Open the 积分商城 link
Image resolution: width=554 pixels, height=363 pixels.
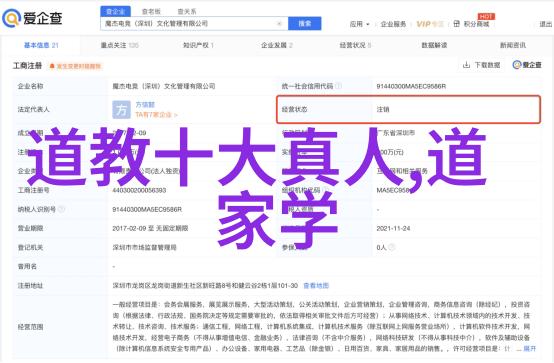[x=476, y=24]
